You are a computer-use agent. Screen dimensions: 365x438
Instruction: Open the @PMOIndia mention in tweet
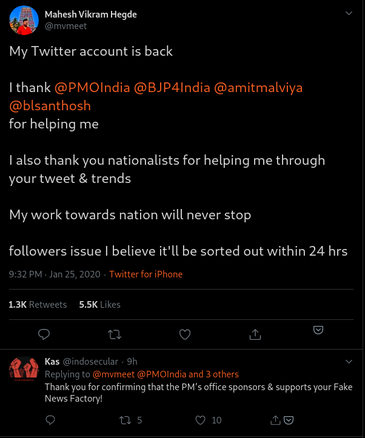[92, 88]
